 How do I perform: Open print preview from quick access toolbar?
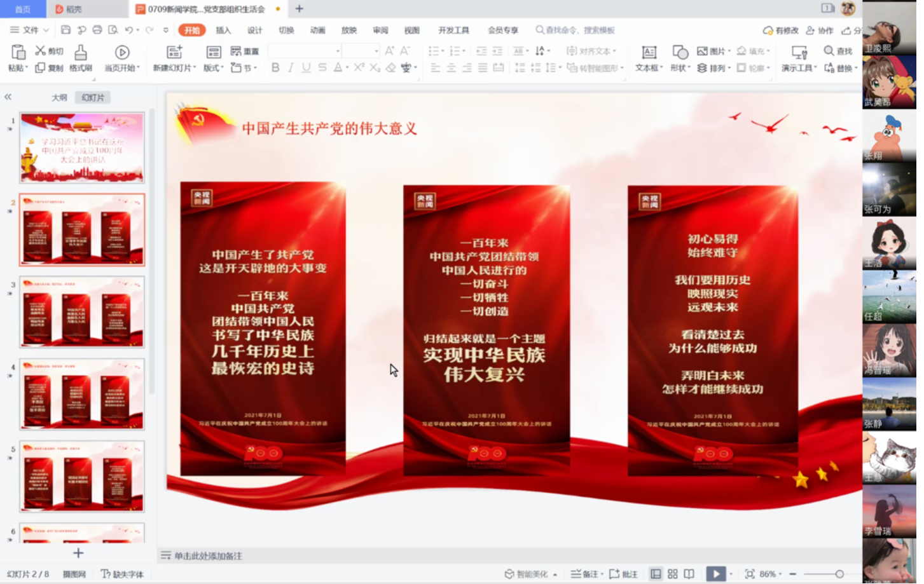[x=113, y=30]
